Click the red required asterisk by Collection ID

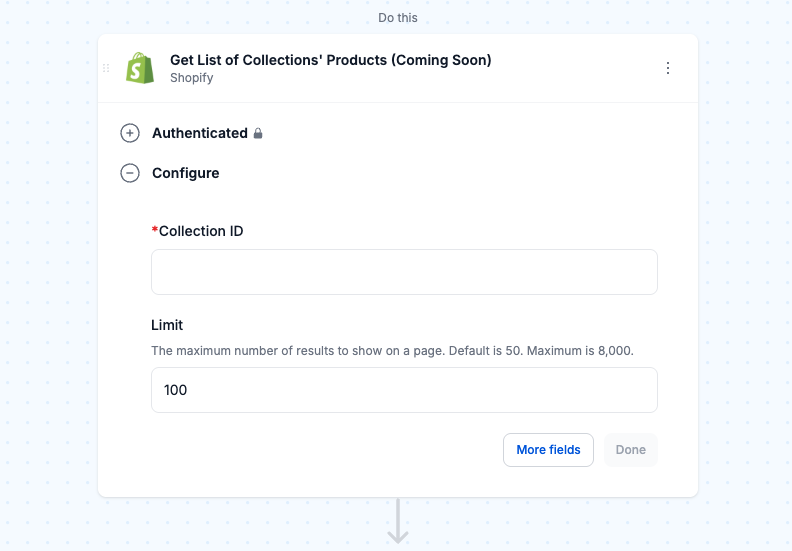[x=155, y=229]
